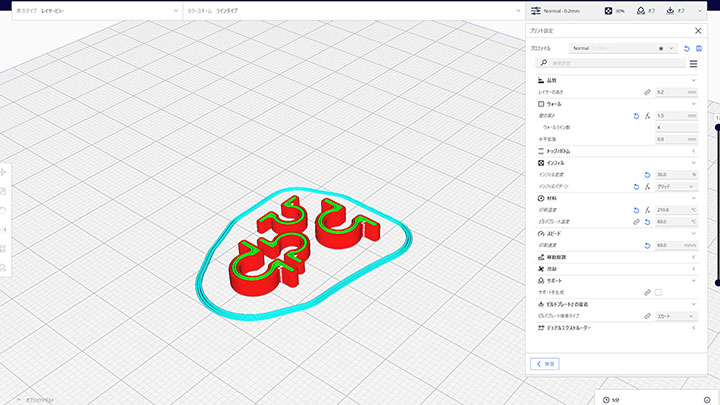Click link icon beside build plate temperature
The width and height of the screenshot is (720, 405).
coord(636,222)
